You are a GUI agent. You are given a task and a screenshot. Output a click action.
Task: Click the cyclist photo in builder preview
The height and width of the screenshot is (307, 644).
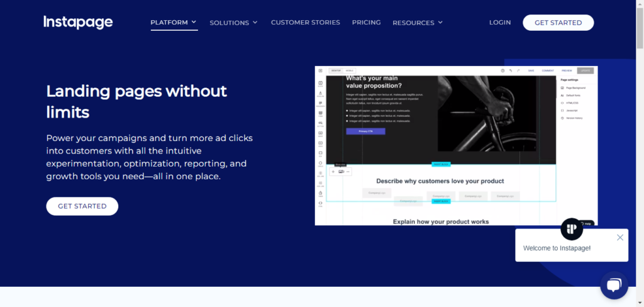pos(487,113)
